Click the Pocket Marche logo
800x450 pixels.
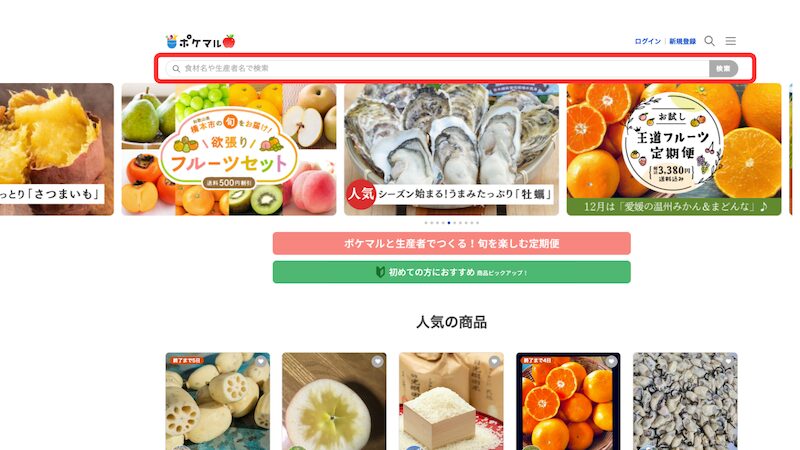201,41
